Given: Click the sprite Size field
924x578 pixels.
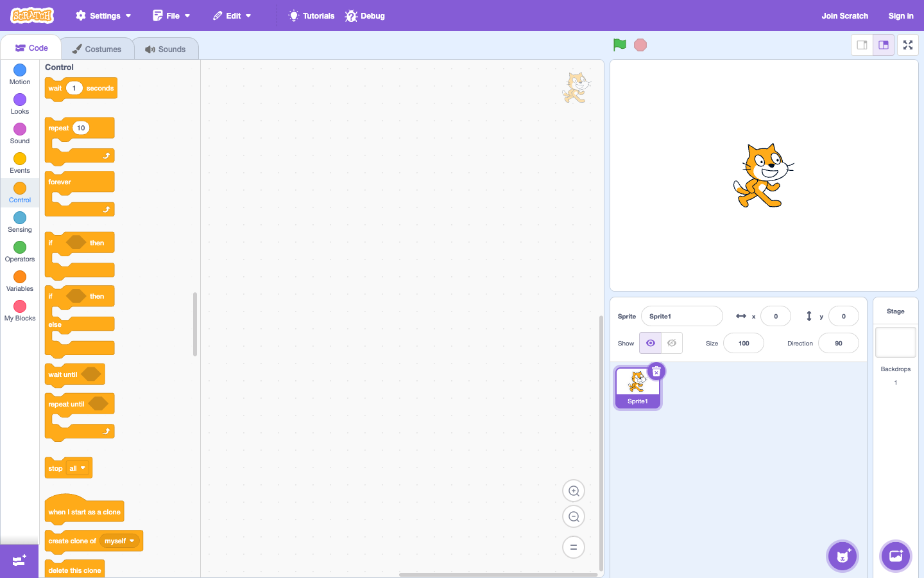Looking at the screenshot, I should coord(744,343).
